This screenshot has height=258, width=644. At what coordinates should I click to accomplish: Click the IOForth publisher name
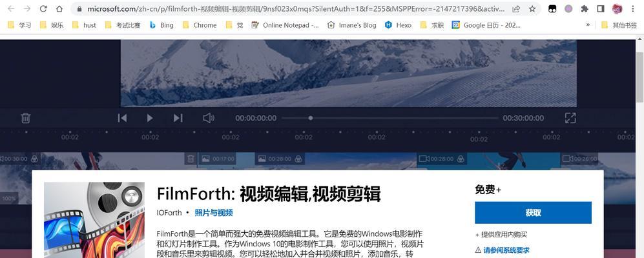point(169,212)
